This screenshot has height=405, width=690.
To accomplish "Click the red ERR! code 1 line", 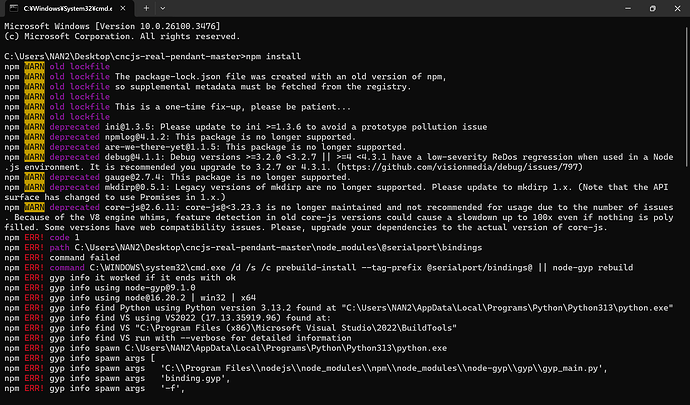I will (42, 237).
